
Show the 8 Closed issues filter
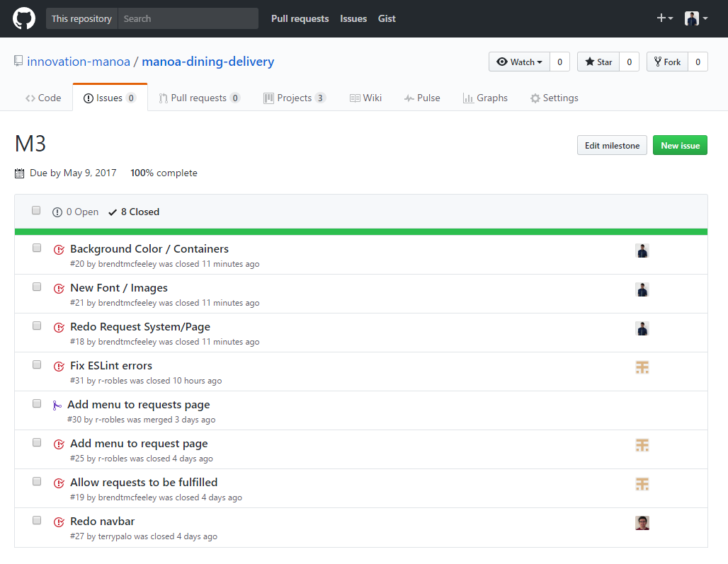click(134, 212)
